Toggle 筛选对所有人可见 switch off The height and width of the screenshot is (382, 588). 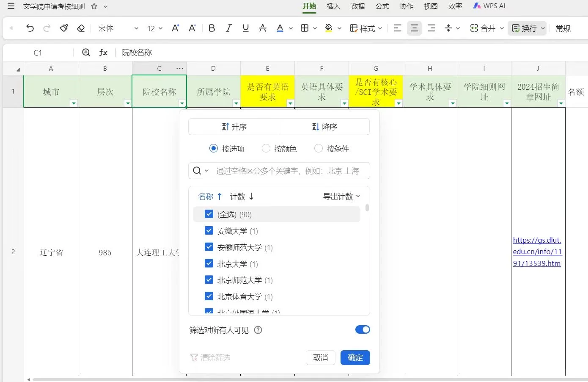[x=363, y=329]
